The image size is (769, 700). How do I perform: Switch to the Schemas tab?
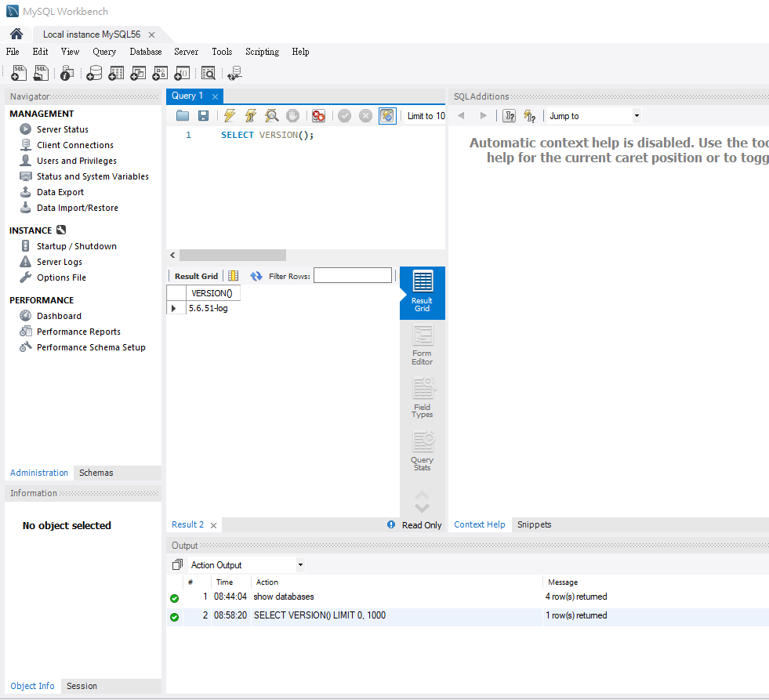(x=96, y=473)
